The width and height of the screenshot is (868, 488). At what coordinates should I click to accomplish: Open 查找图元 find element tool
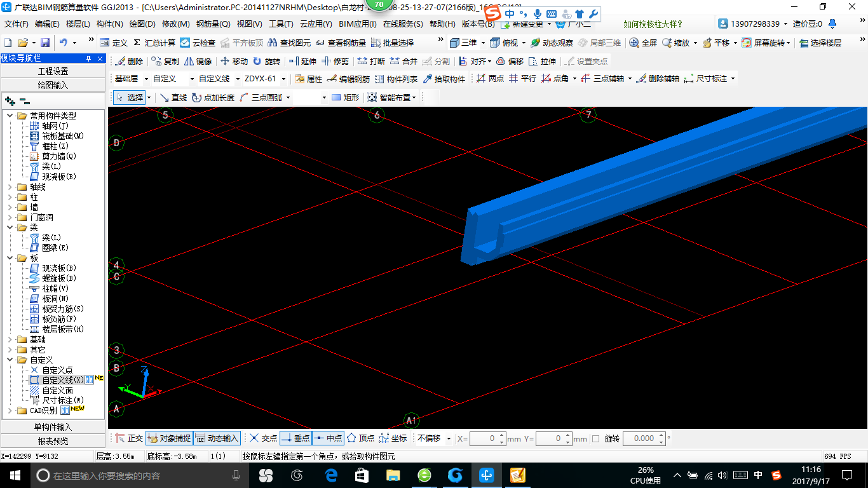coord(289,43)
